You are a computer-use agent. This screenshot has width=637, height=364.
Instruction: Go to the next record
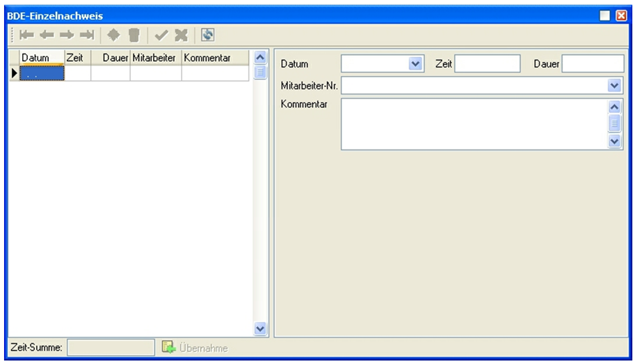click(x=67, y=35)
